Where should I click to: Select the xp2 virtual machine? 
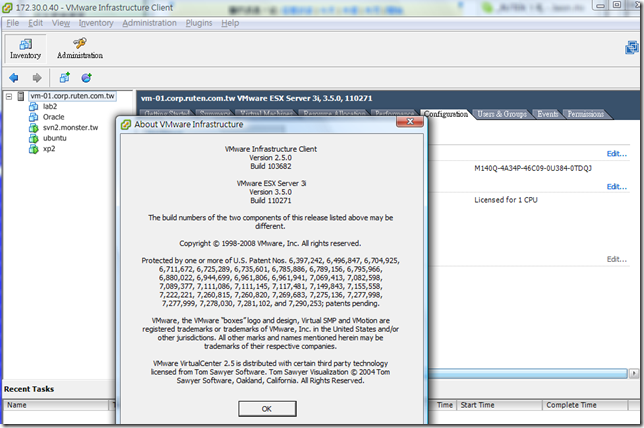click(x=49, y=149)
